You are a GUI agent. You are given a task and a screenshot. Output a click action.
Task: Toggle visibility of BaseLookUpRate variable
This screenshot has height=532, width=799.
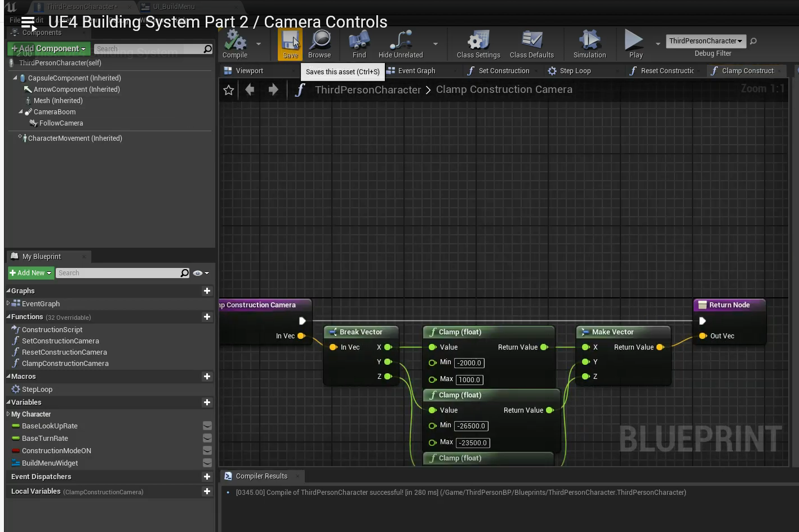click(x=207, y=426)
